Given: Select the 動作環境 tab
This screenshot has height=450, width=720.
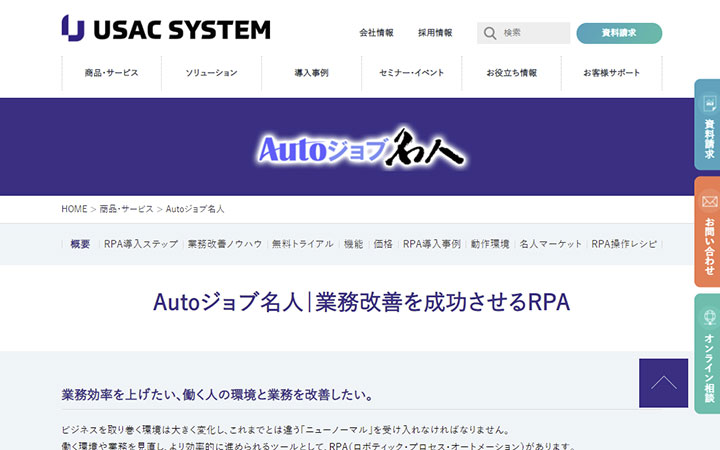Looking at the screenshot, I should pyautogui.click(x=490, y=244).
